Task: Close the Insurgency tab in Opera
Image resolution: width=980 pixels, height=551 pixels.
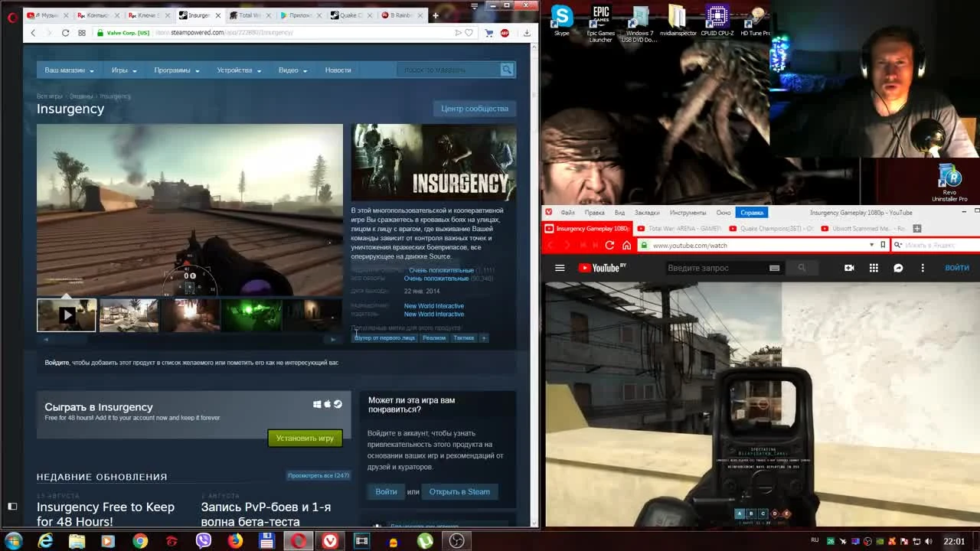Action: tap(219, 15)
